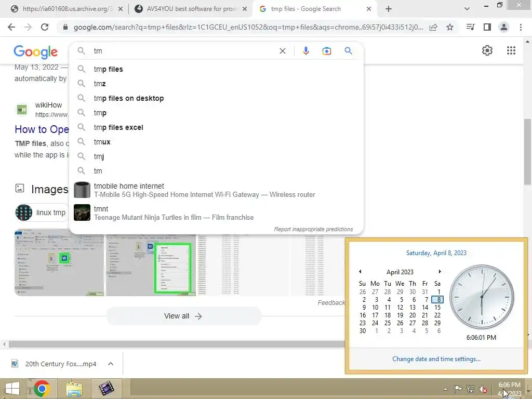The height and width of the screenshot is (399, 532).
Task: Click the muted volume tray icon
Action: click(483, 389)
